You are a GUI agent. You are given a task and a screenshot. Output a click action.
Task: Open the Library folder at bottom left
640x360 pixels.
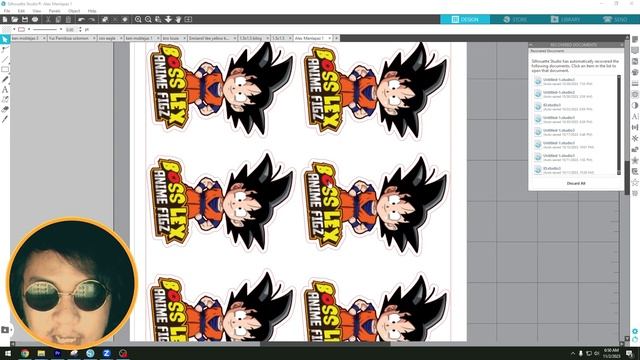[x=5, y=330]
